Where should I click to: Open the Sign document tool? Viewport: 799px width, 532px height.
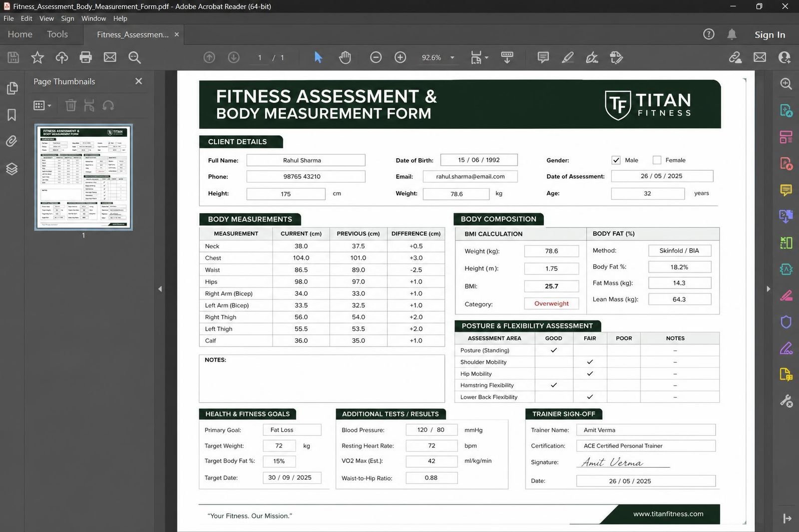[x=592, y=57]
